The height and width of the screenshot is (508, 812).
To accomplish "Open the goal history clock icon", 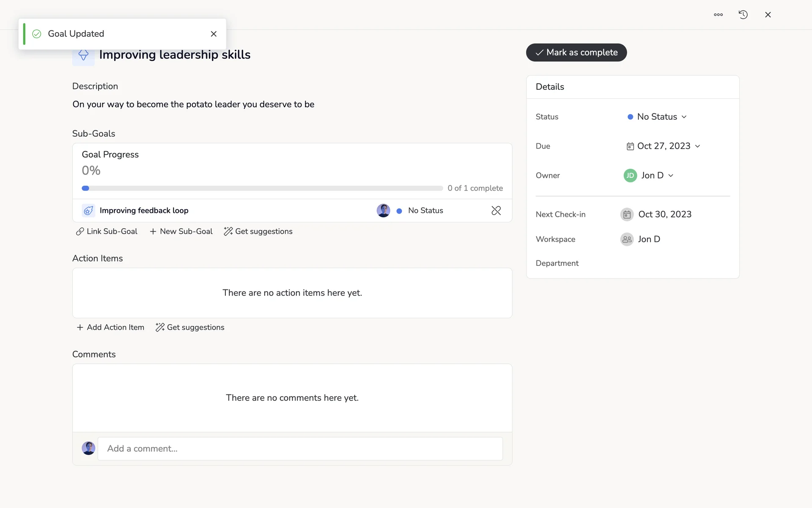I will [743, 15].
